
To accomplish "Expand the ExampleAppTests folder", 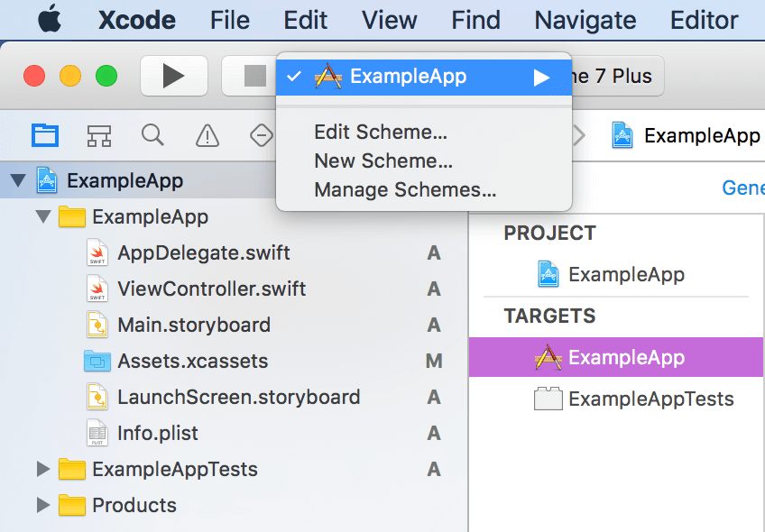I will coord(43,469).
